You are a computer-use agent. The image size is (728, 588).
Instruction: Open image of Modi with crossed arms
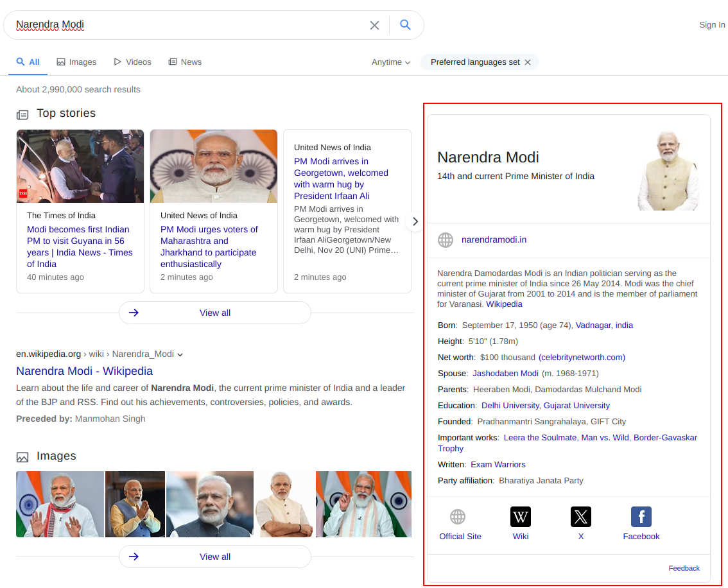[284, 505]
